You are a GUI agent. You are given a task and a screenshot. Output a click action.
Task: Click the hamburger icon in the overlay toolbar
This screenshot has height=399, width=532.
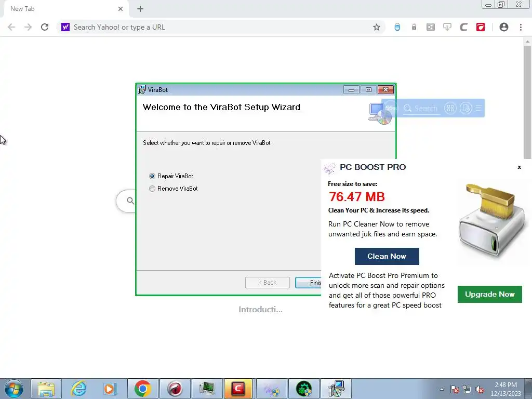point(478,108)
